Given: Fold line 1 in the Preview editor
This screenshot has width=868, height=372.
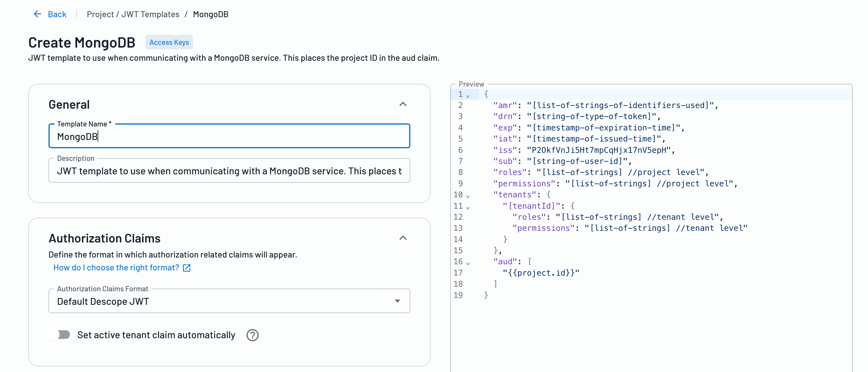Looking at the screenshot, I should pyautogui.click(x=468, y=96).
